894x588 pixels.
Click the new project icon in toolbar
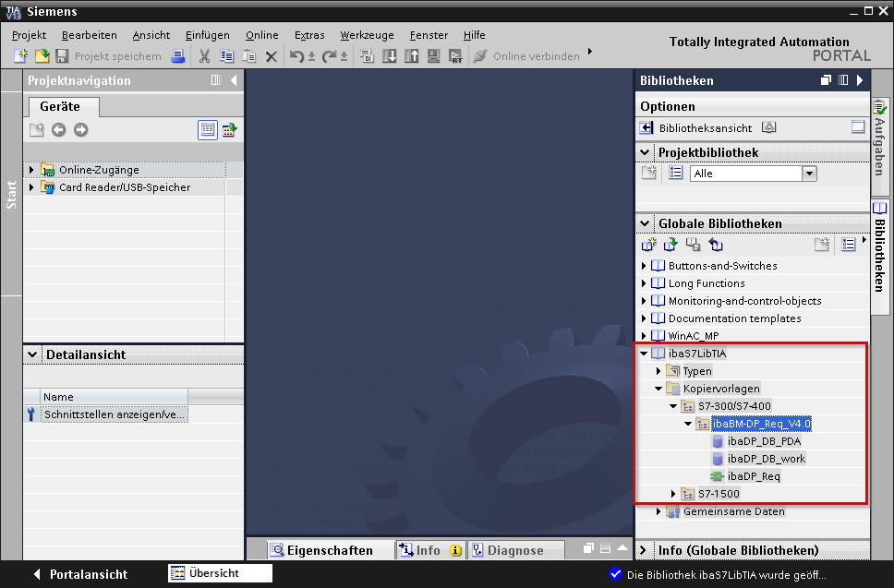[20, 55]
